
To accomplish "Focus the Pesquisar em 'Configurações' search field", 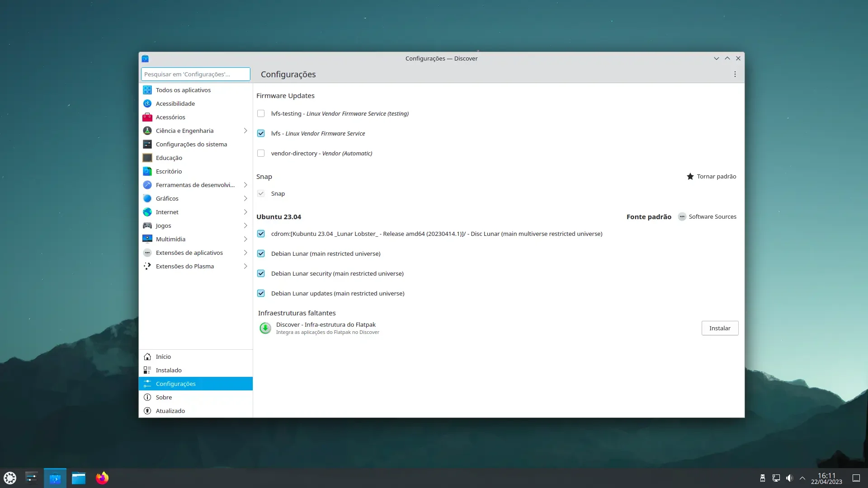I will coord(195,74).
